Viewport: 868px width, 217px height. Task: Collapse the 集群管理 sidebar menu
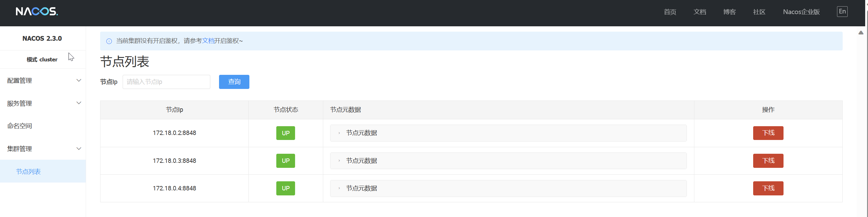(43, 149)
